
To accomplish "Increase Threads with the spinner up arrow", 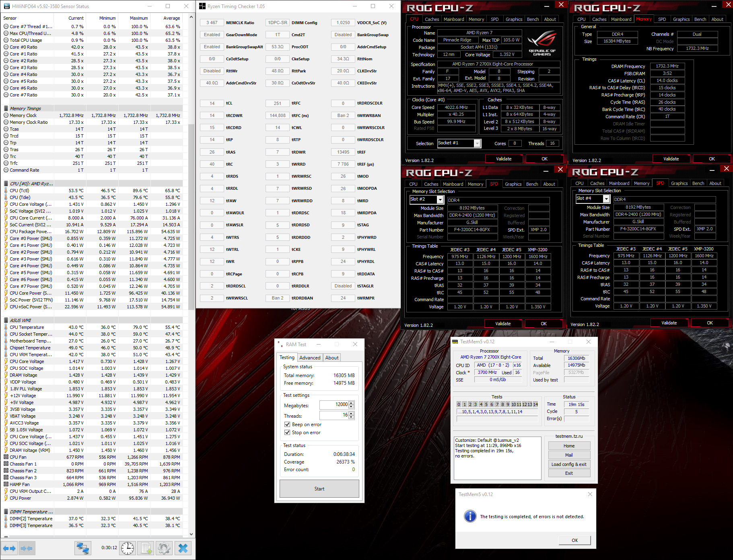I will [x=351, y=413].
